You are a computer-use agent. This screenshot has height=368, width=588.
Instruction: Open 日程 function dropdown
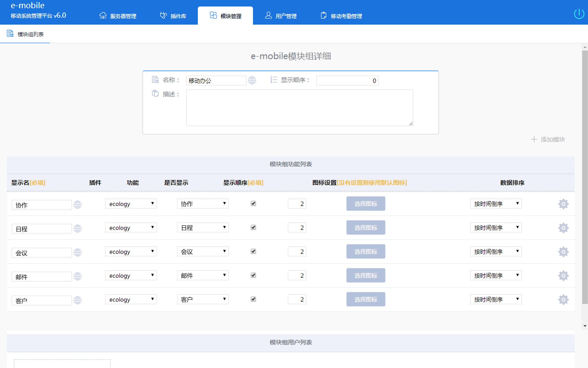pos(203,227)
